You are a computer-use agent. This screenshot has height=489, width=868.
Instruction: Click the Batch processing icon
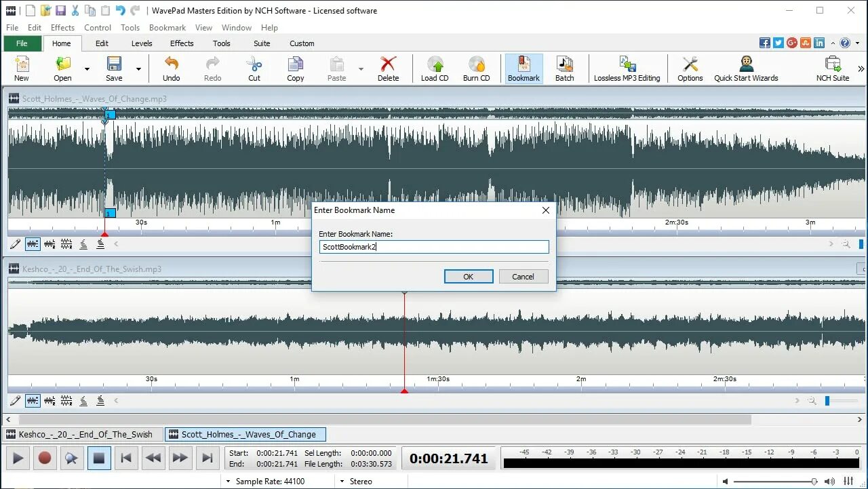(x=565, y=68)
